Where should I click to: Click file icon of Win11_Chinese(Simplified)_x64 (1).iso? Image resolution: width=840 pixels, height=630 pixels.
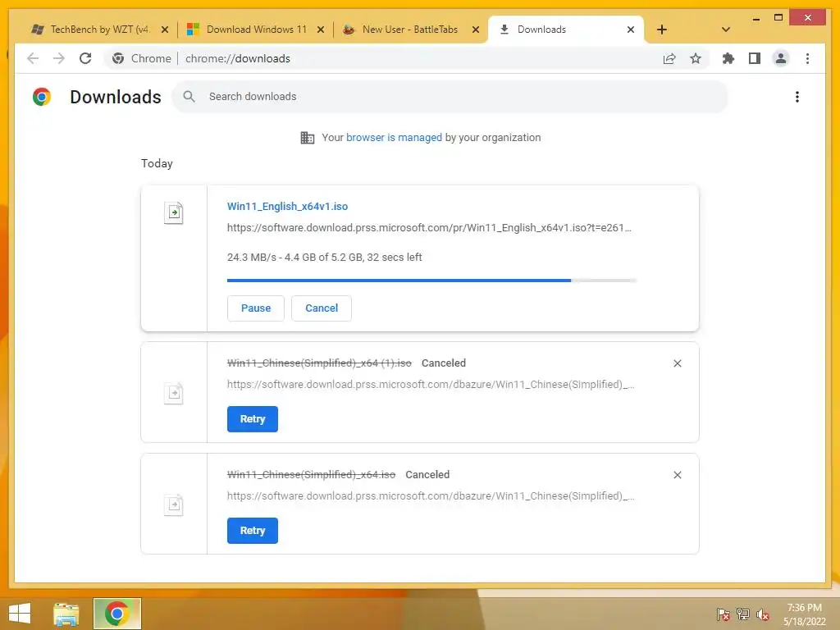click(174, 393)
